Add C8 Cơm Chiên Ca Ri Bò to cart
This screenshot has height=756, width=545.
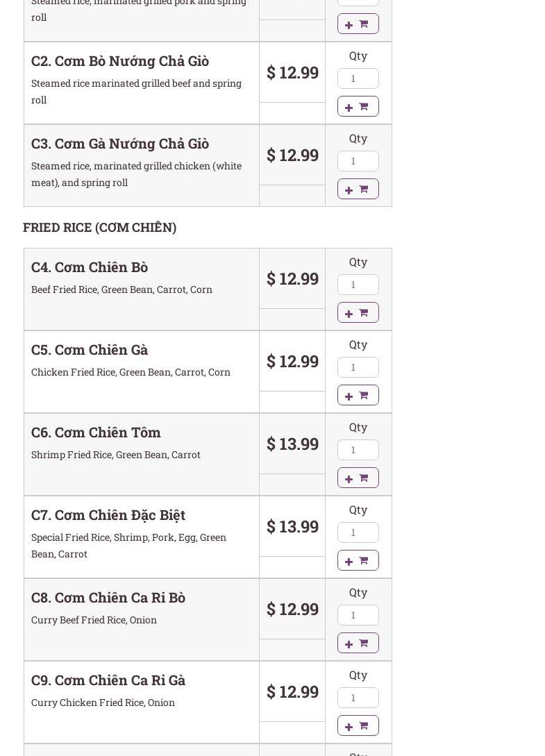(x=358, y=643)
